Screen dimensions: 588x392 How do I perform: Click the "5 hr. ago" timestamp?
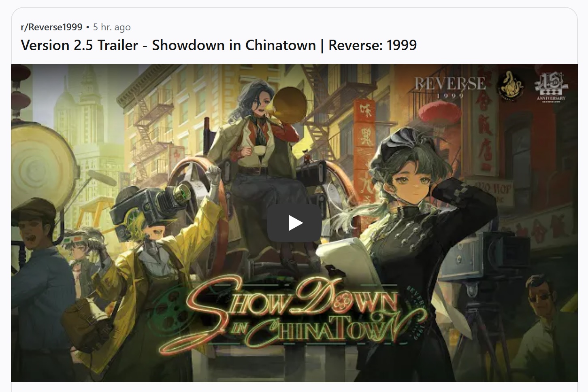coord(112,27)
